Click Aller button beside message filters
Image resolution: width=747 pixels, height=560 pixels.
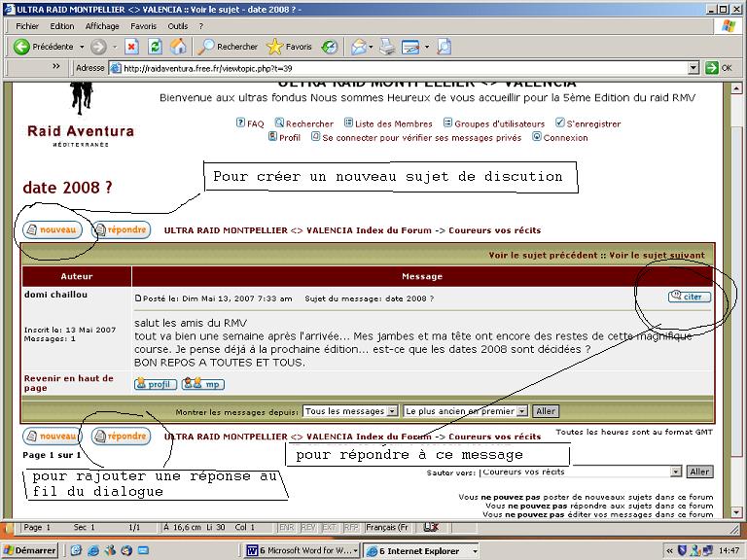546,411
